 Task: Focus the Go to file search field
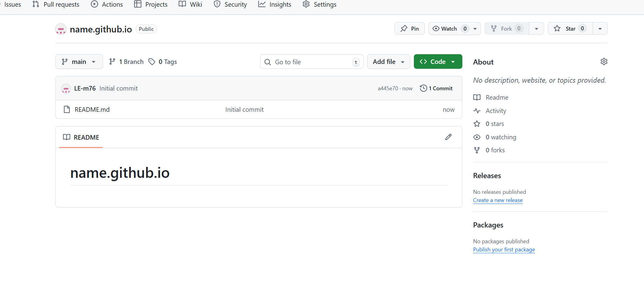[x=311, y=62]
